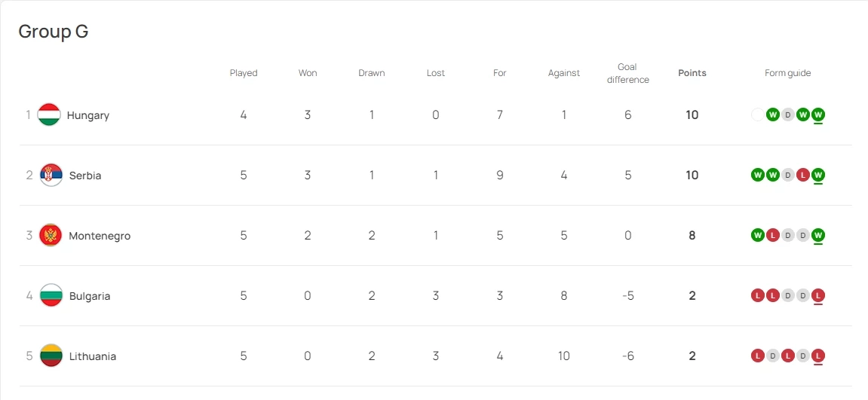Click the Played column header
The image size is (868, 400).
pyautogui.click(x=244, y=73)
